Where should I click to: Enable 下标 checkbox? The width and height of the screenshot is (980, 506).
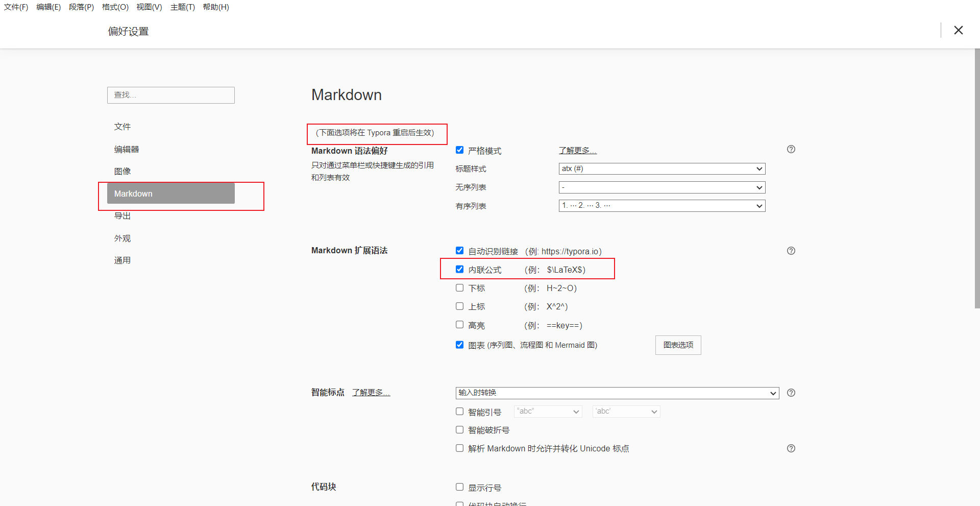(x=459, y=288)
